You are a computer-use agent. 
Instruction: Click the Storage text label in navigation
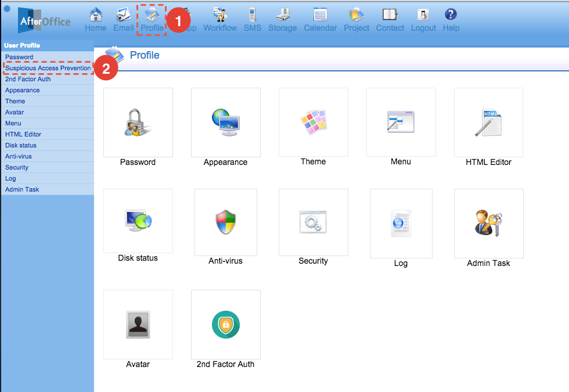(x=282, y=28)
